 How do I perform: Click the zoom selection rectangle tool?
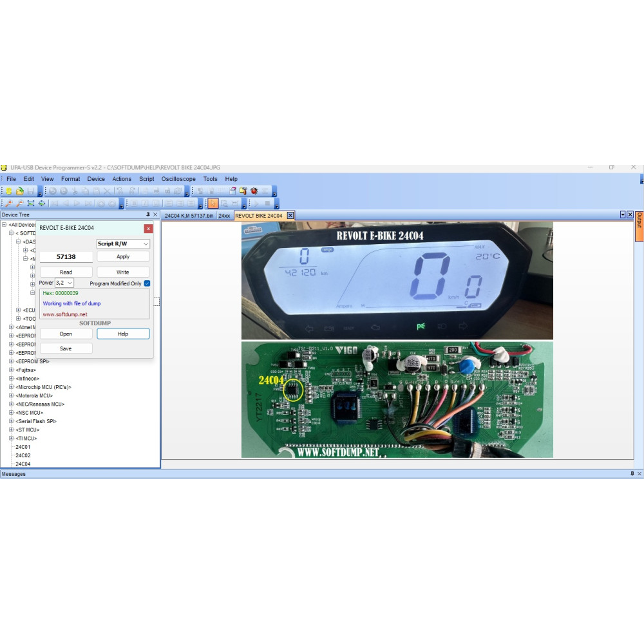click(x=224, y=204)
